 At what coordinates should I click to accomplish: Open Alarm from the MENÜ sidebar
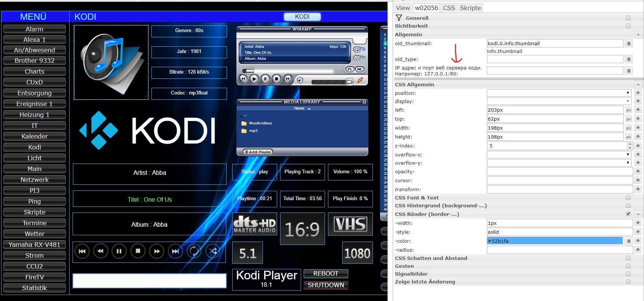tap(34, 29)
